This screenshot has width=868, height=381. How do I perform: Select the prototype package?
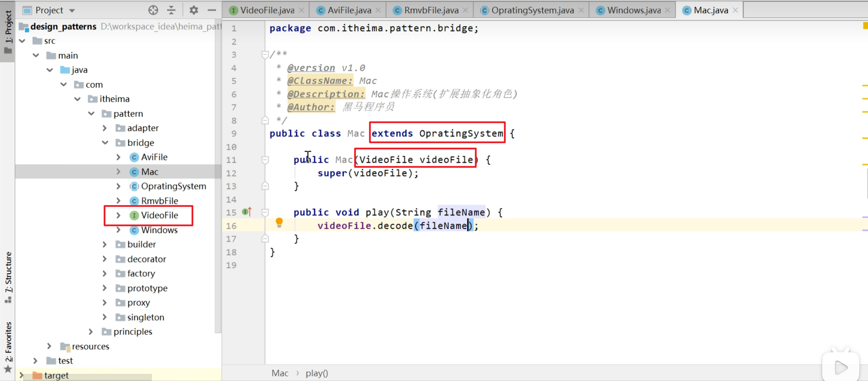pyautogui.click(x=147, y=288)
